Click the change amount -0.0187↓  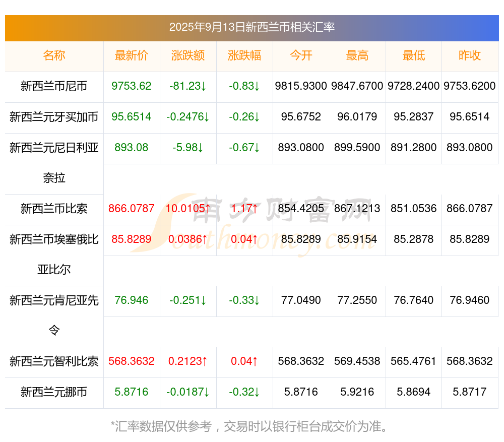[x=188, y=392]
